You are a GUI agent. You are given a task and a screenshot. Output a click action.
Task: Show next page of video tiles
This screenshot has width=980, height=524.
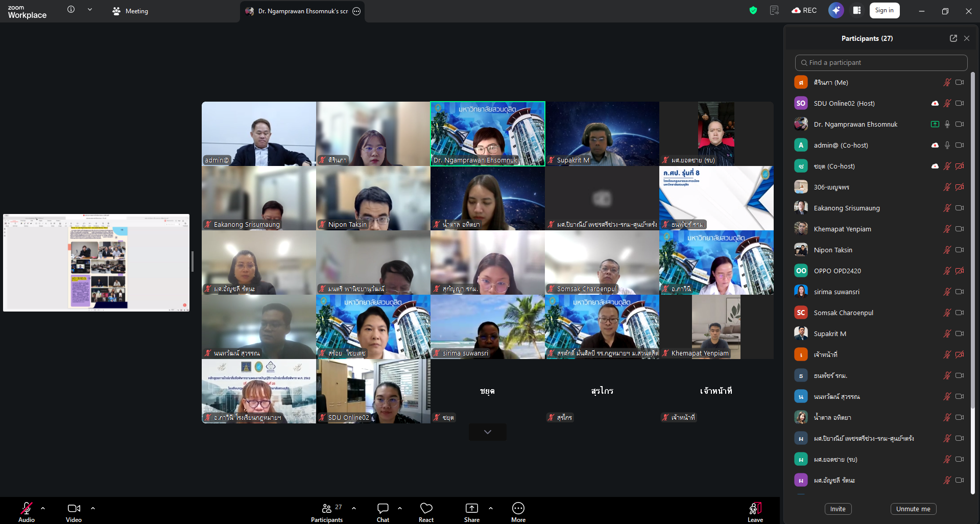pos(487,432)
